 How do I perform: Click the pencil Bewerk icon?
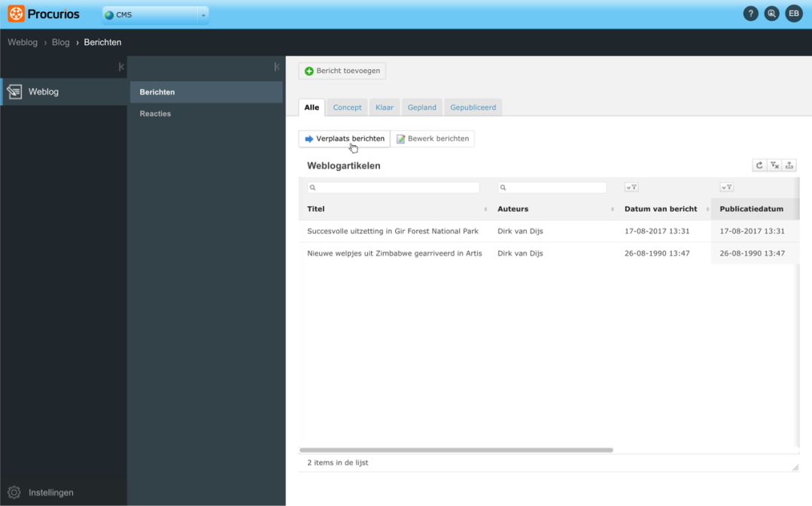[x=400, y=138]
